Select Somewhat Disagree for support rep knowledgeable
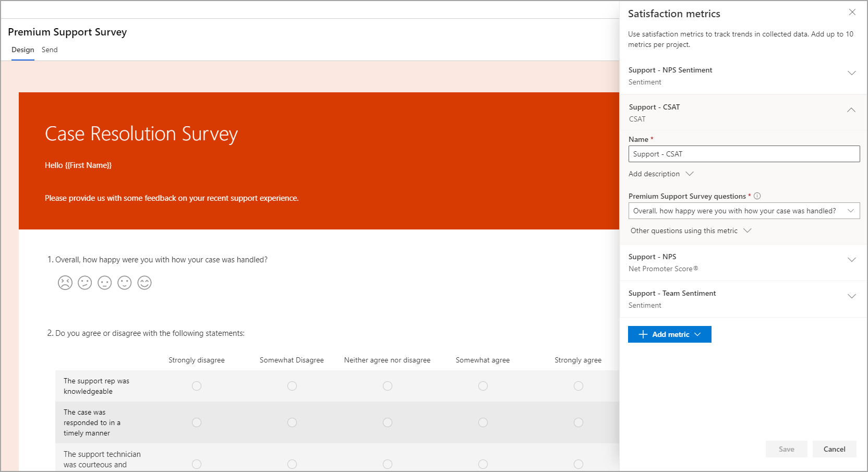The image size is (868, 472). 292,386
